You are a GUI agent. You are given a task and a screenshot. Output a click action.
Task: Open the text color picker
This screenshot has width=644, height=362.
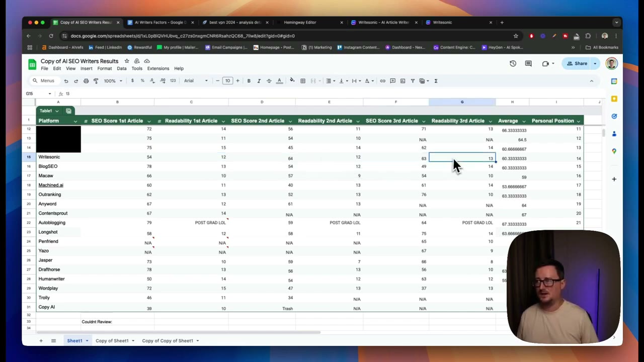click(279, 81)
